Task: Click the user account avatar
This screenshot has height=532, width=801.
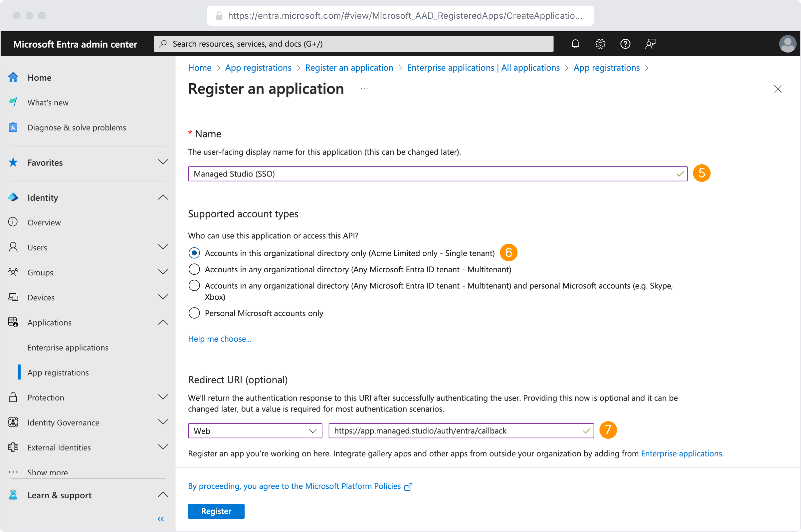Action: [x=787, y=44]
